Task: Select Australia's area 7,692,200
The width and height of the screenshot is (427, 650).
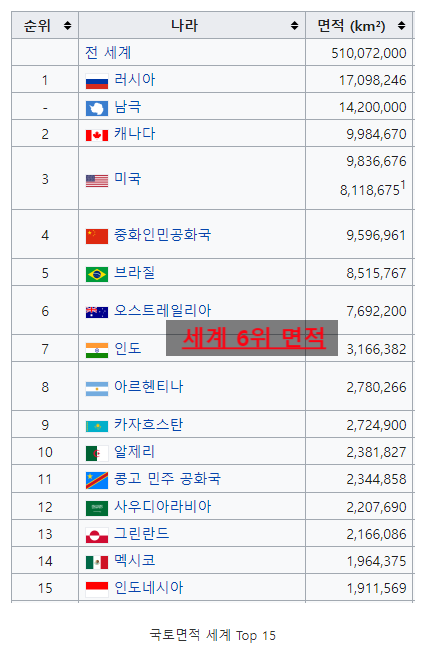Action: [x=376, y=311]
